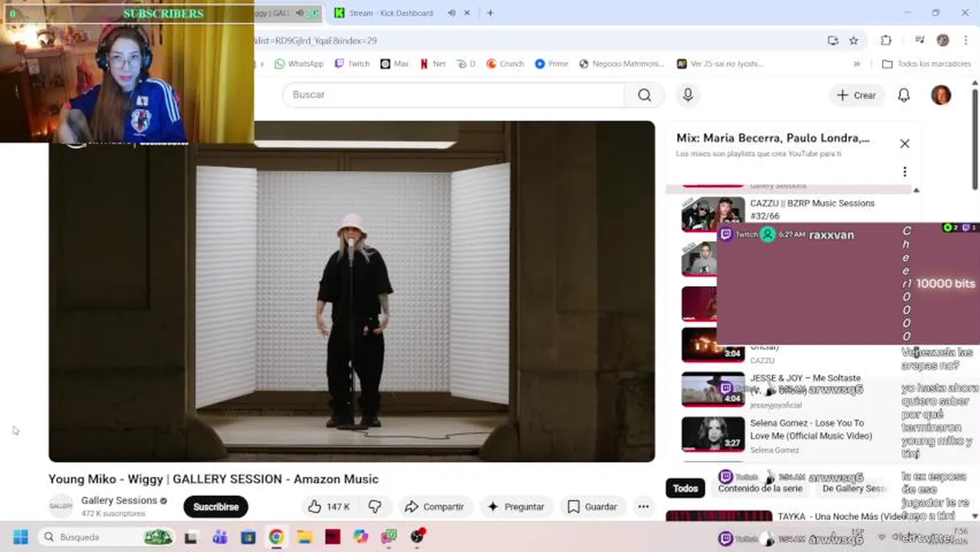The height and width of the screenshot is (552, 980).
Task: Open Max bookmark
Action: coord(395,64)
